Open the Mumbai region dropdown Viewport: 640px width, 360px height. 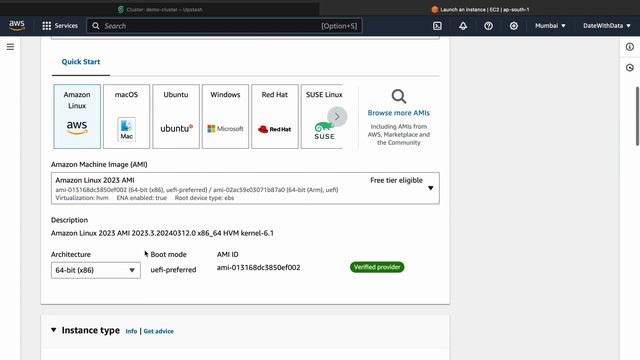(x=550, y=26)
